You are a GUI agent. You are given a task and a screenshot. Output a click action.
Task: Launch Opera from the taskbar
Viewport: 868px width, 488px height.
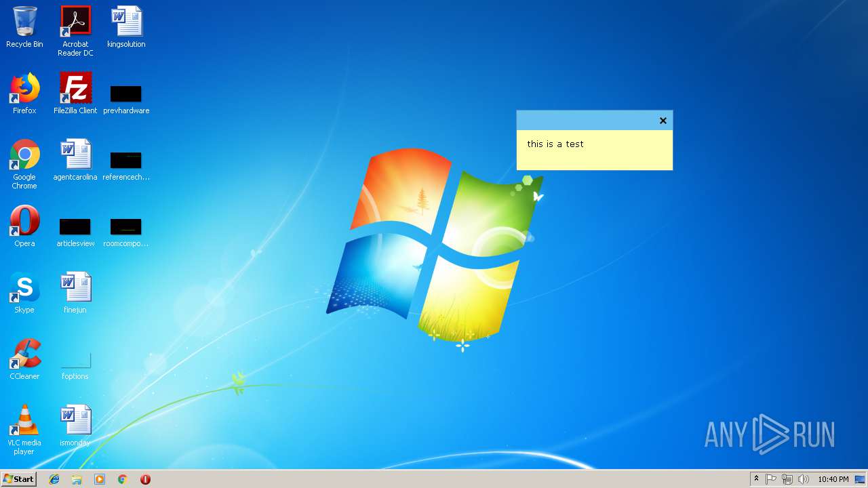click(145, 479)
